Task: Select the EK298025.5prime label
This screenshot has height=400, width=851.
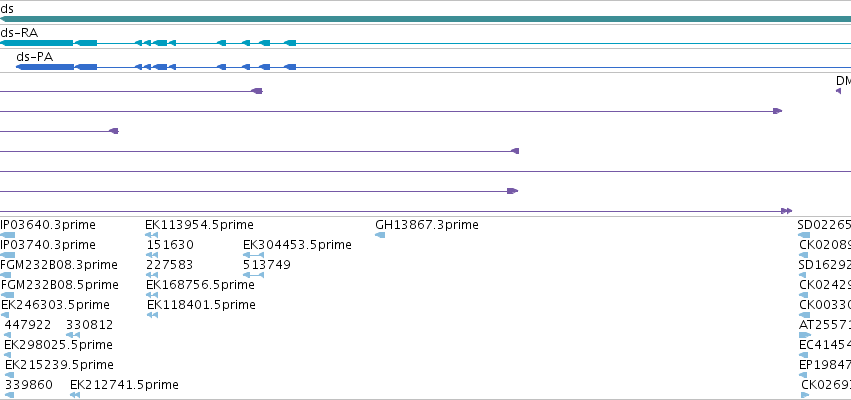Action: (x=59, y=345)
